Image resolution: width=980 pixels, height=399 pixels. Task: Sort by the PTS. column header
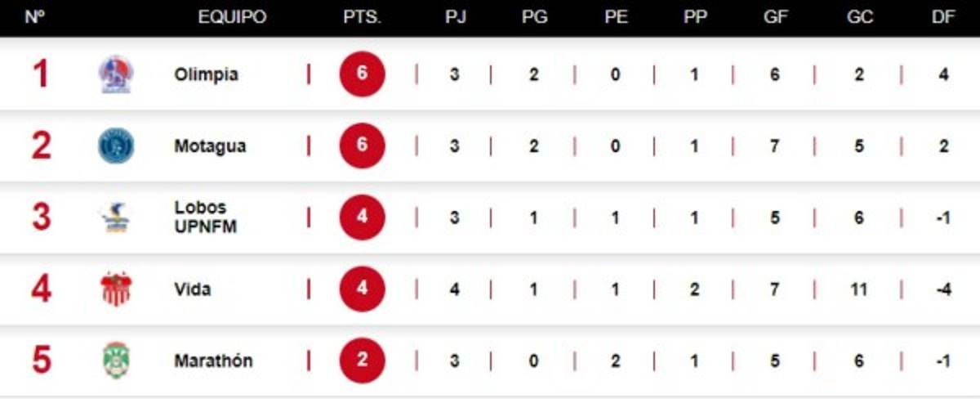362,17
